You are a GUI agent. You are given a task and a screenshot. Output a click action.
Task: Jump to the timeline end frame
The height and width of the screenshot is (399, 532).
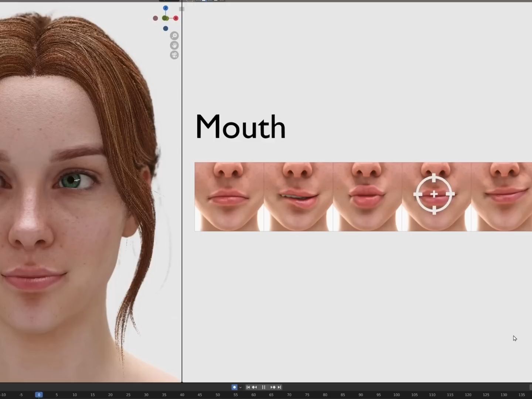(280, 387)
